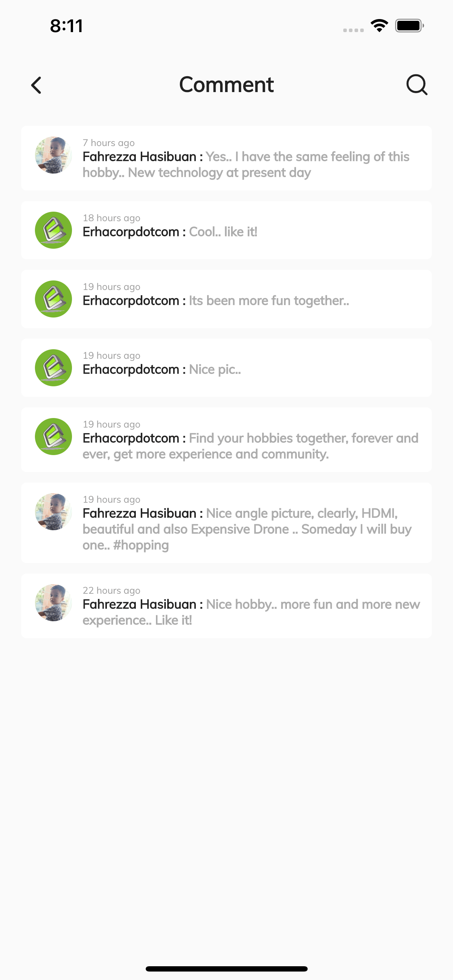
Task: Tap the Erhacorpdotcom avatar on 18 hours ago comment
Action: [54, 230]
